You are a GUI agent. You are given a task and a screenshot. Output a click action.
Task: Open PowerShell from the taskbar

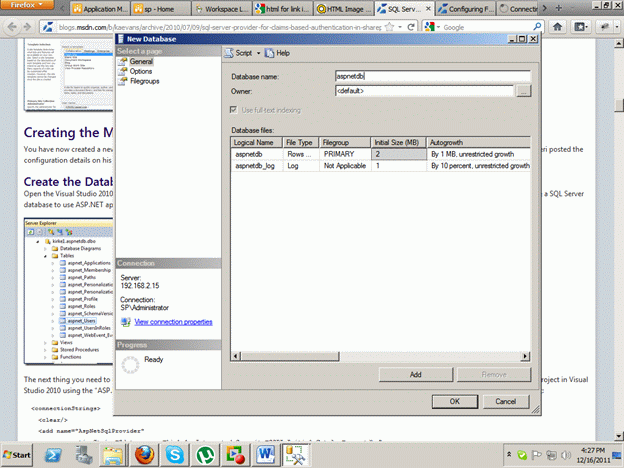click(x=53, y=455)
